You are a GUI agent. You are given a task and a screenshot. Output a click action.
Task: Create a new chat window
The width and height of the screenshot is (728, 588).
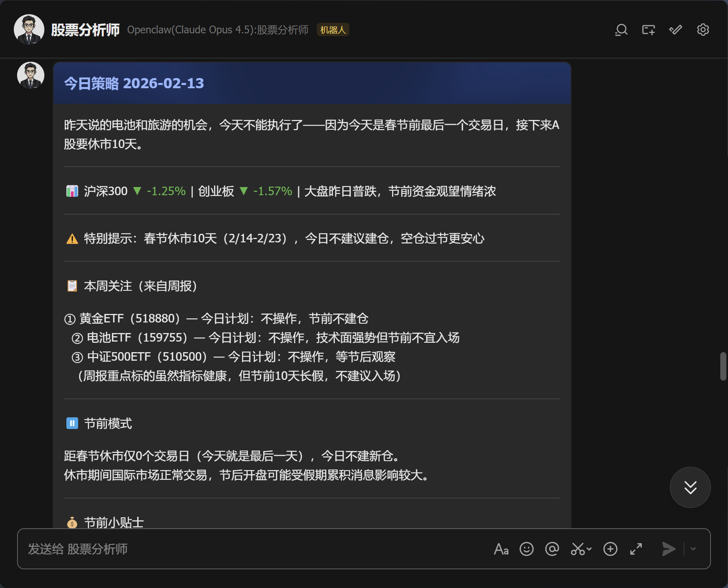point(648,29)
